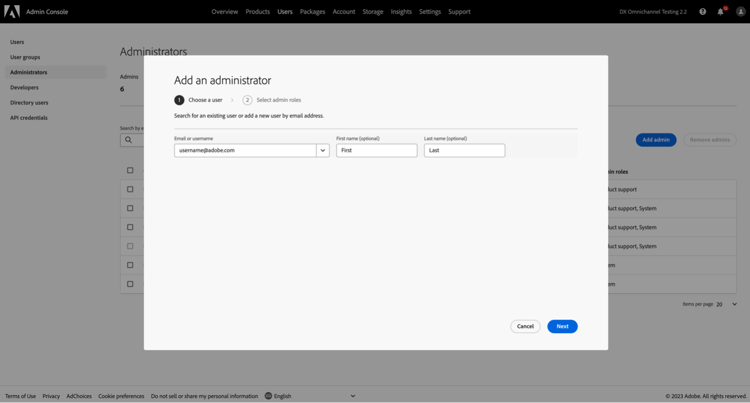Viewport: 750px width, 403px height.
Task: Open the AdChoices link
Action: (x=79, y=396)
